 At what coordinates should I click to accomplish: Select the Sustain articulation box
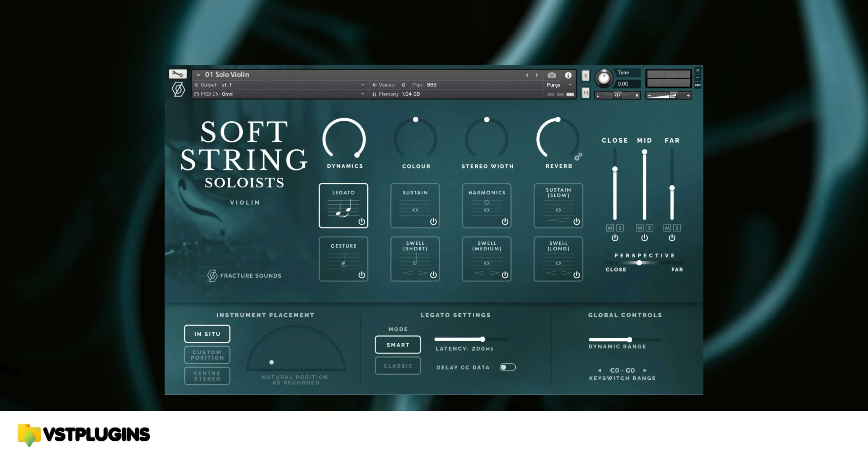[x=415, y=206]
